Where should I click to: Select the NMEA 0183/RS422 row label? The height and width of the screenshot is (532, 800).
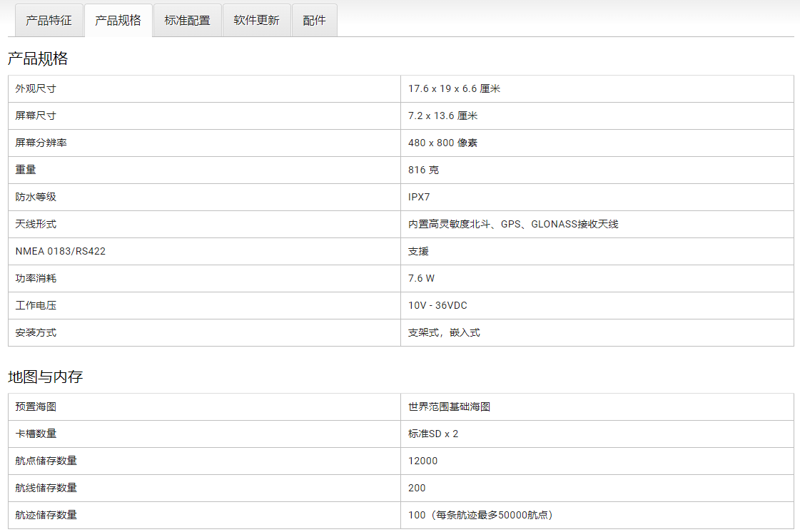(x=60, y=252)
